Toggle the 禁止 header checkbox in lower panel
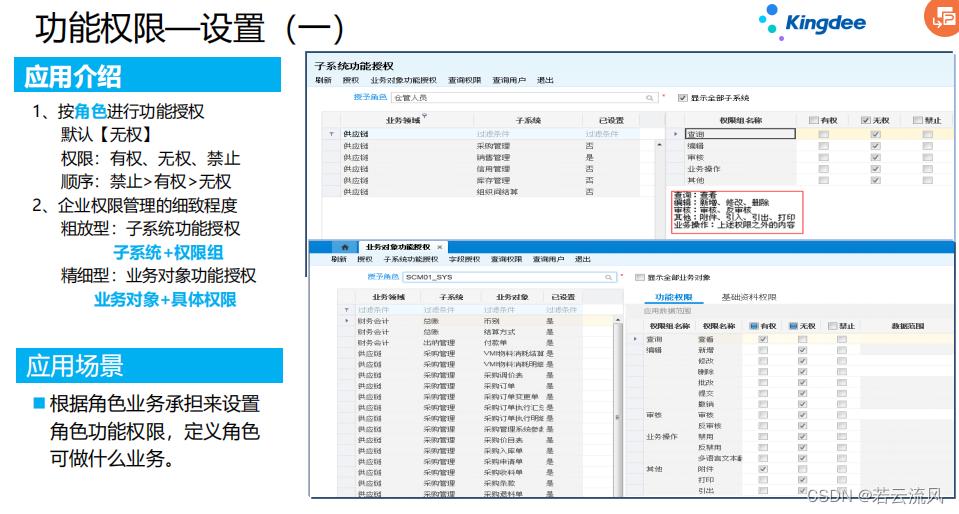This screenshot has height=514, width=959. 832,326
